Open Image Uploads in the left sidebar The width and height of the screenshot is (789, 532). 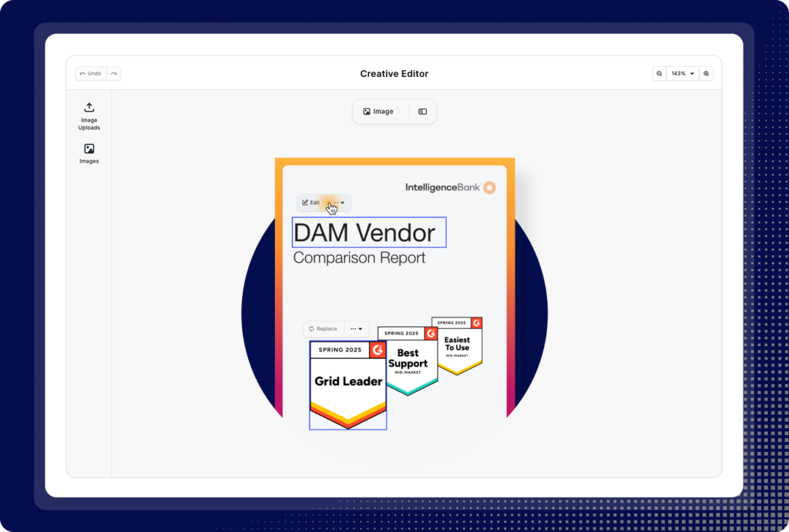[x=89, y=115]
